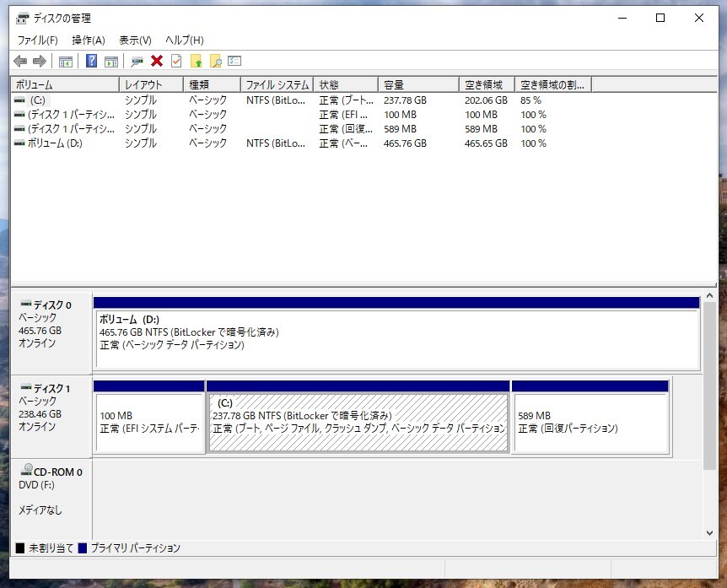The height and width of the screenshot is (588, 727).
Task: Toggle the action pane toolbar icon
Action: point(110,61)
